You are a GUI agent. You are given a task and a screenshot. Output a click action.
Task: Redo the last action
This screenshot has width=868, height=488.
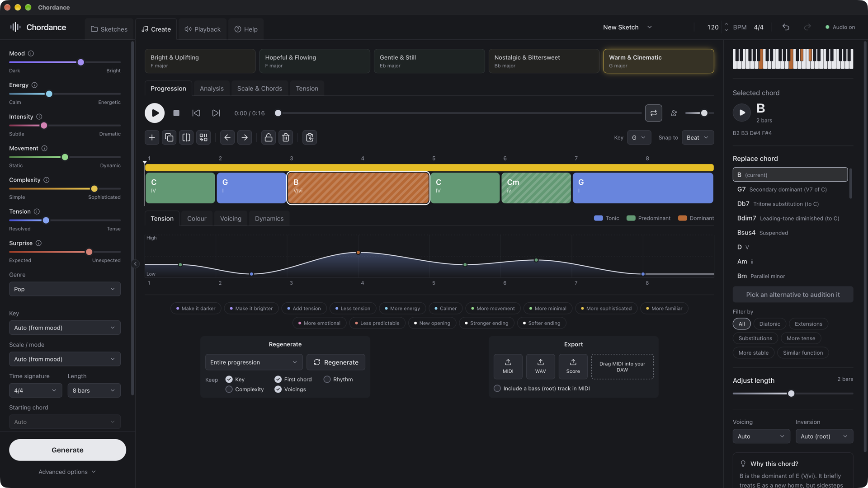(807, 27)
